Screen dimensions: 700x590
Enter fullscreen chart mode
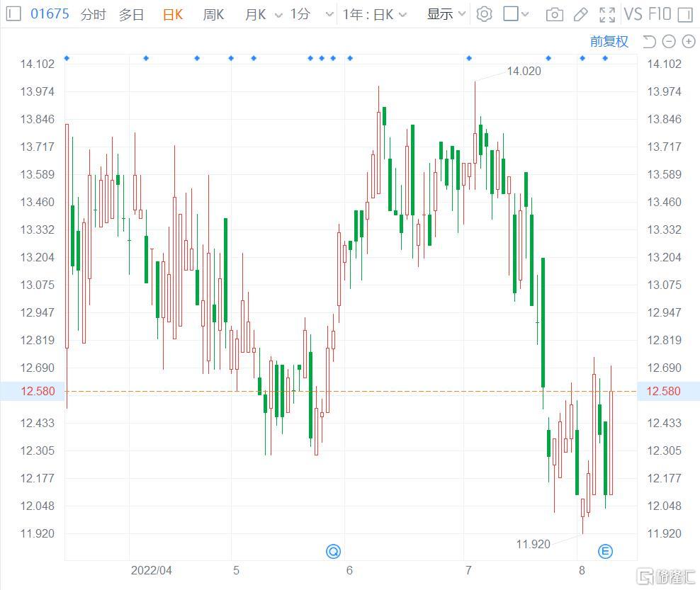(x=606, y=14)
